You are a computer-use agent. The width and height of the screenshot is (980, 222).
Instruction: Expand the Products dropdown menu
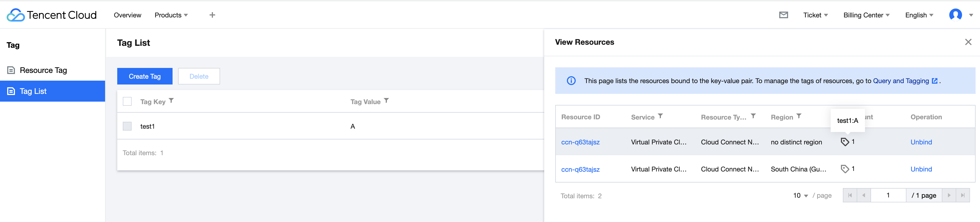pyautogui.click(x=171, y=15)
